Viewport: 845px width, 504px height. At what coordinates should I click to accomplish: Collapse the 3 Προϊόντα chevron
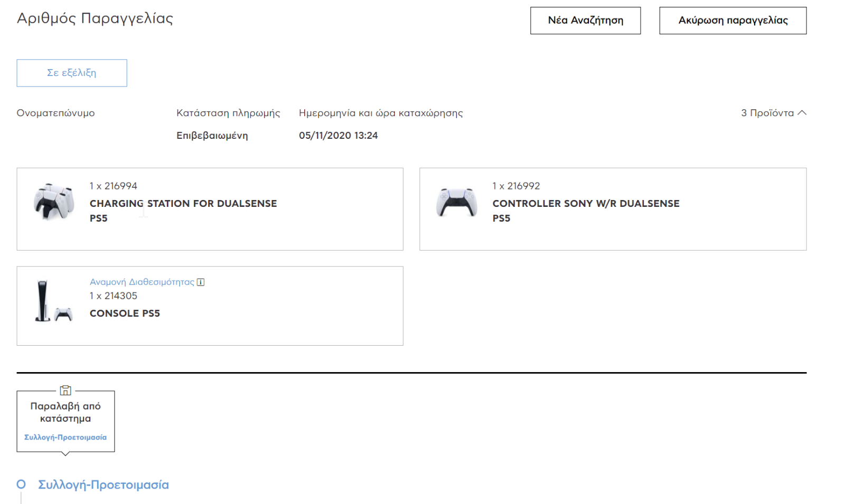pos(802,112)
